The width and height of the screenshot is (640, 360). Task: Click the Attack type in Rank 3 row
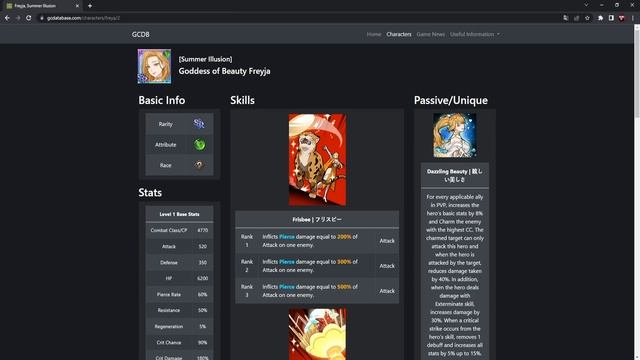[387, 291]
